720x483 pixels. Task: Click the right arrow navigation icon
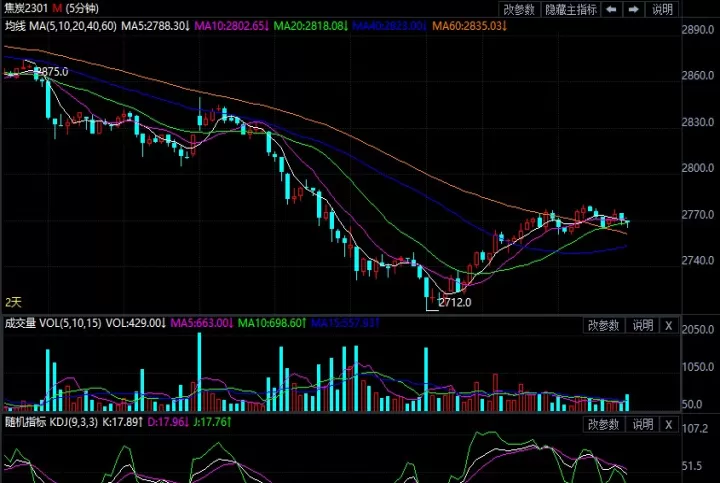pyautogui.click(x=634, y=9)
